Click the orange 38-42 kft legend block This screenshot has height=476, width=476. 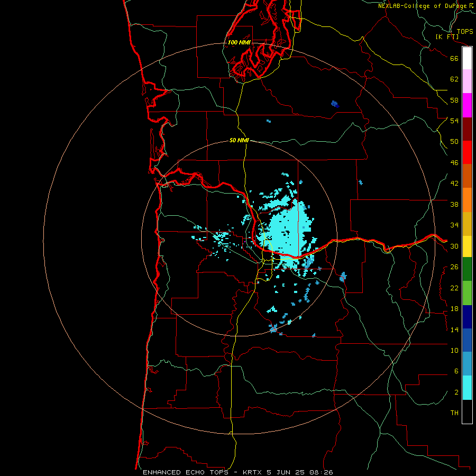click(467, 200)
